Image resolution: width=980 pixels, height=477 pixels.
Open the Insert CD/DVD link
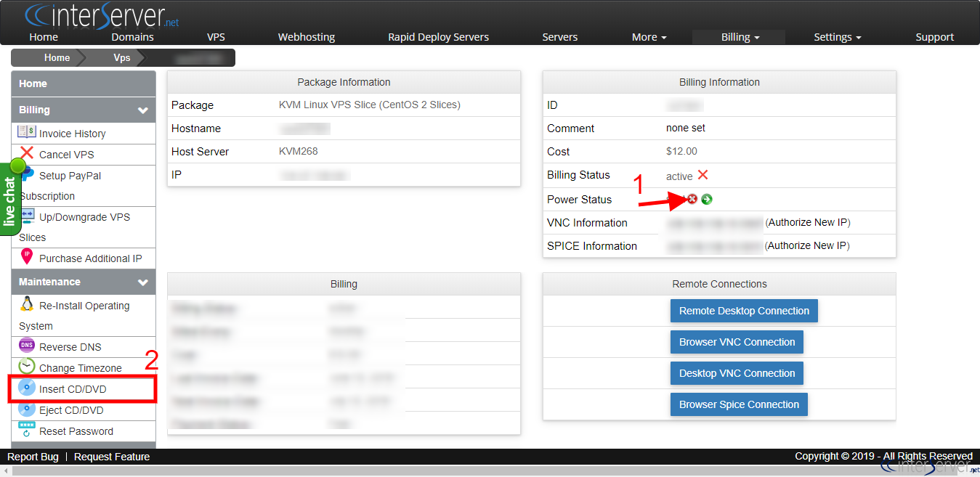coord(73,389)
